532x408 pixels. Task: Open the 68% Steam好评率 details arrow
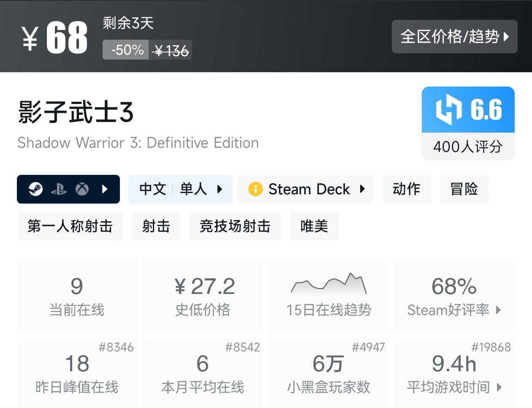coord(498,310)
